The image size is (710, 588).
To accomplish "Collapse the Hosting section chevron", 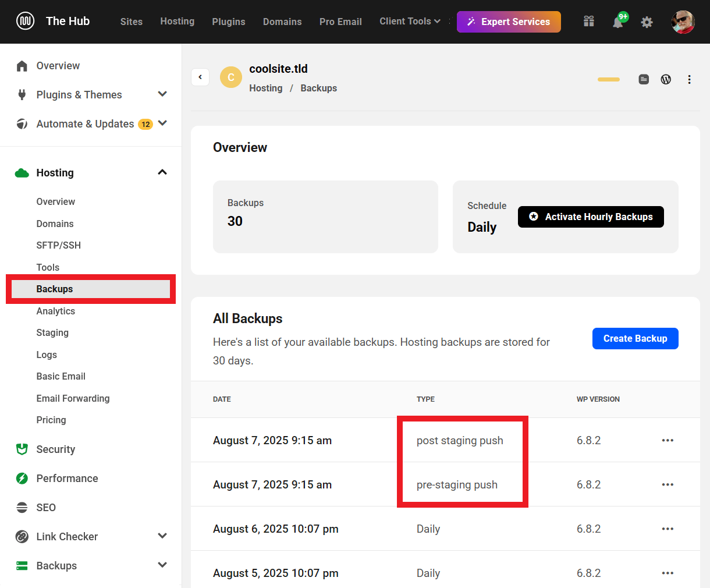I will 162,172.
